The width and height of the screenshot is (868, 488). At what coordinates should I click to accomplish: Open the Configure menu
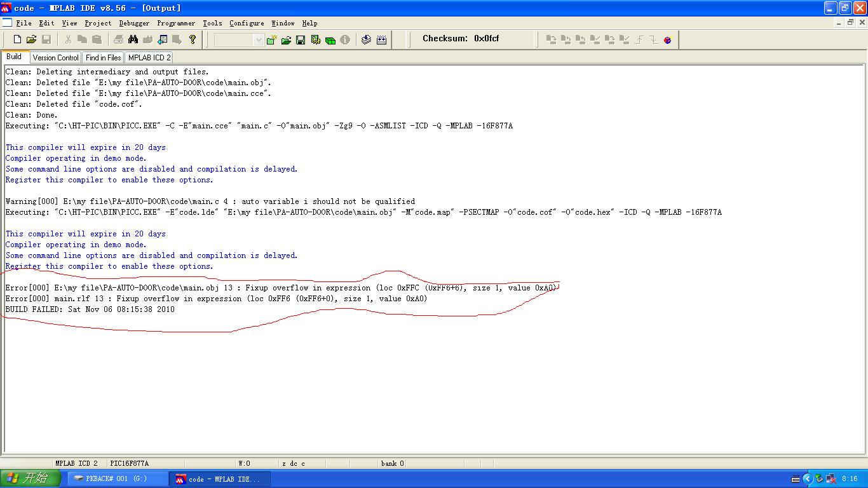click(x=247, y=23)
